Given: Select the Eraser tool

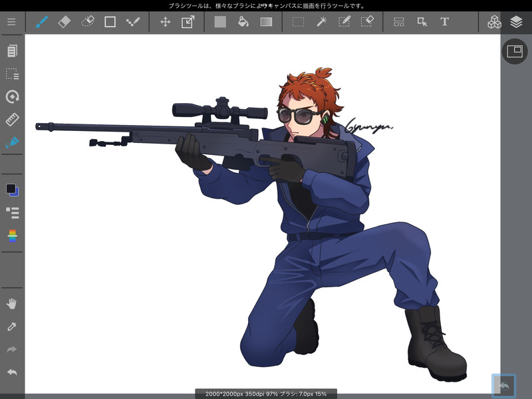Looking at the screenshot, I should pyautogui.click(x=65, y=22).
